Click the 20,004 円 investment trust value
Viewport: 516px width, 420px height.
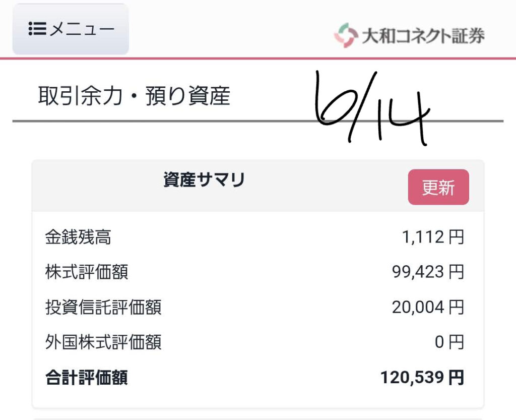[x=428, y=307]
